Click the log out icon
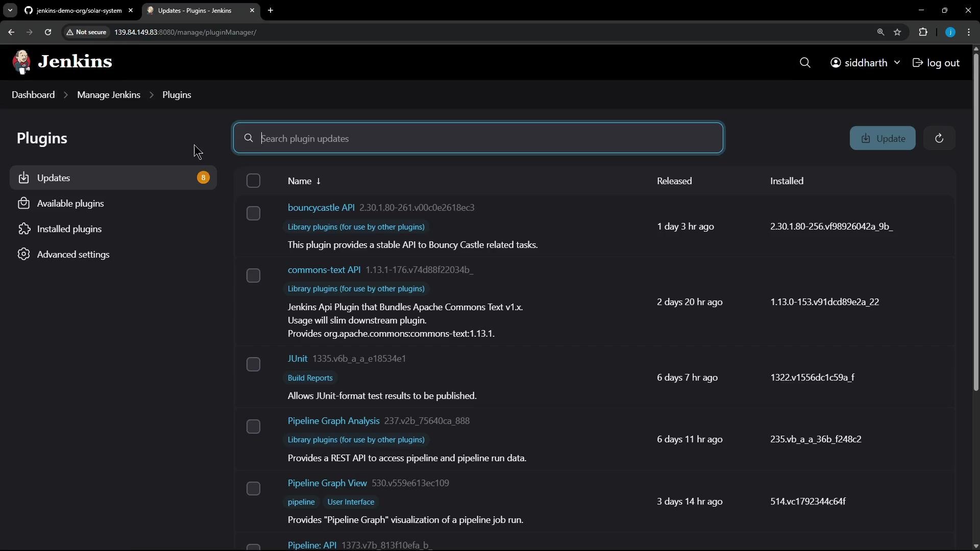This screenshot has height=551, width=980. point(918,63)
